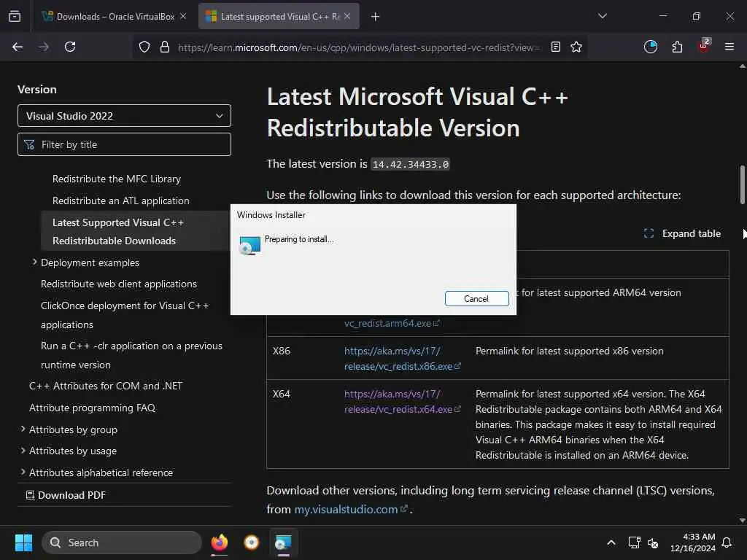The width and height of the screenshot is (747, 560).
Task: Click Download PDF button
Action: [x=66, y=495]
